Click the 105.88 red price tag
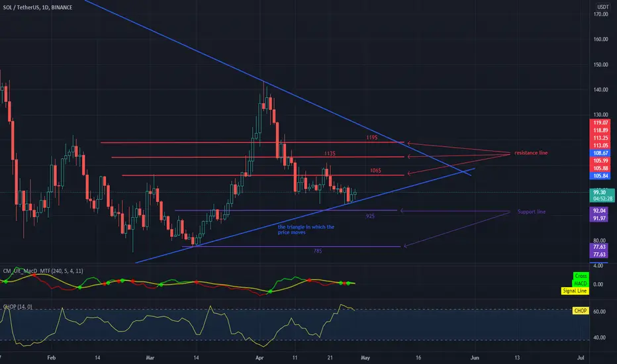 point(600,168)
